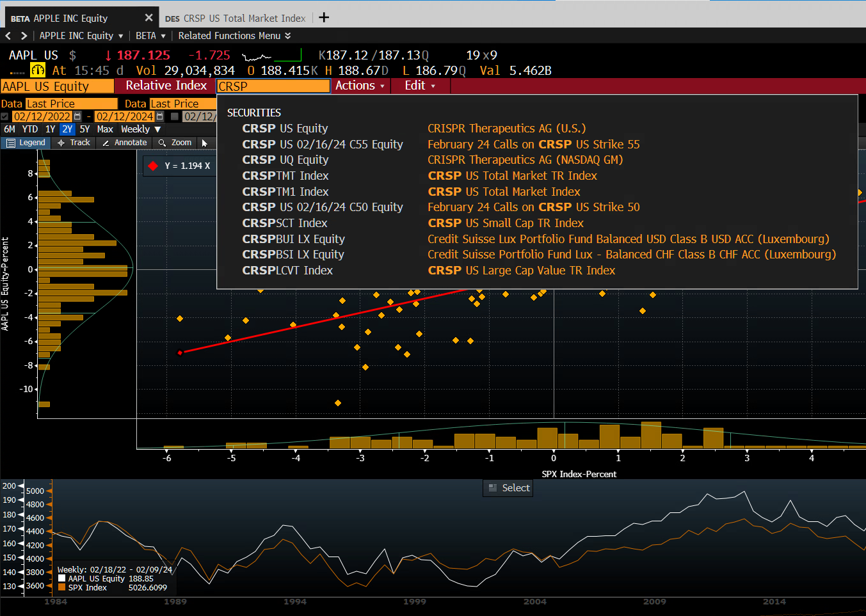The image size is (866, 616).
Task: Click the SPX Index-Percent axis label
Action: pyautogui.click(x=579, y=474)
